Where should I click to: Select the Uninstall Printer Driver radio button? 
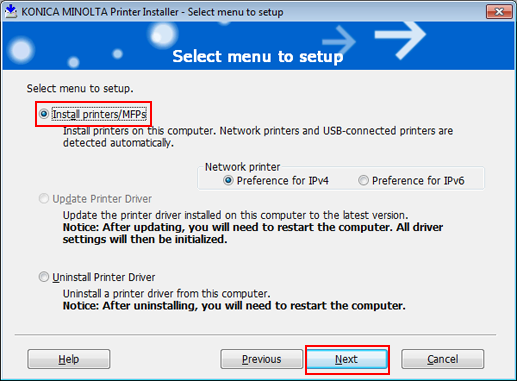44,277
